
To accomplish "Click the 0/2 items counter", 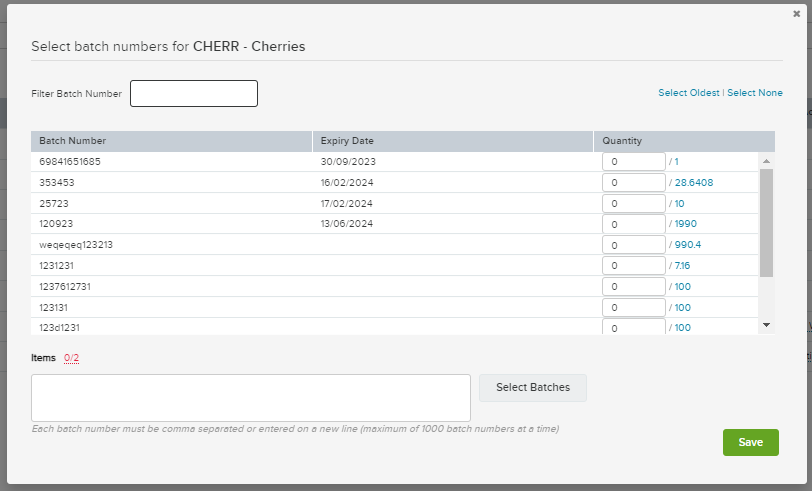I will pos(71,358).
